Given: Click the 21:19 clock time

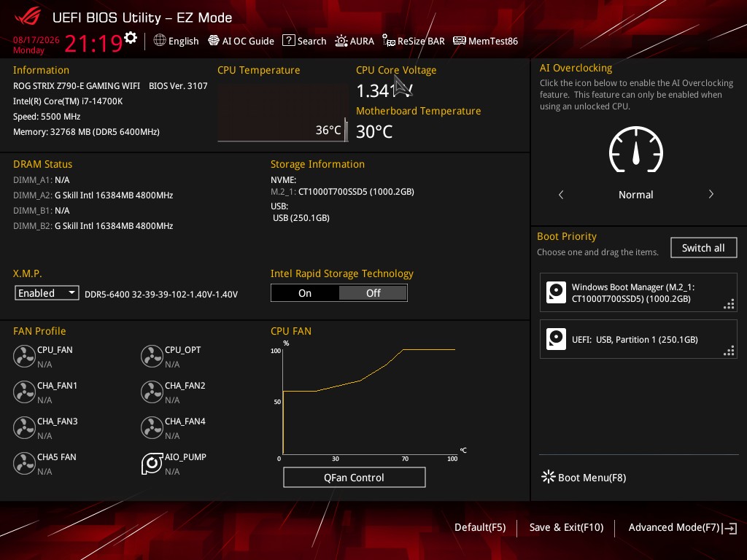Looking at the screenshot, I should (93, 44).
